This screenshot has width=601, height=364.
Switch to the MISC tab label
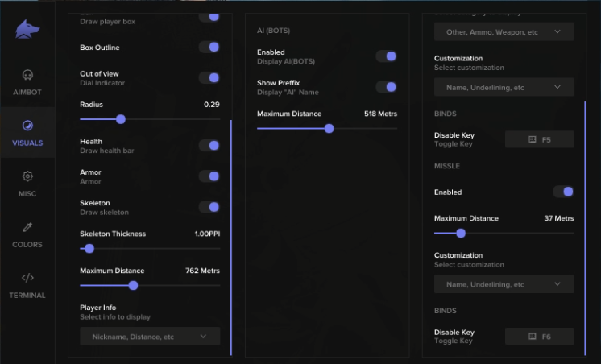[27, 194]
